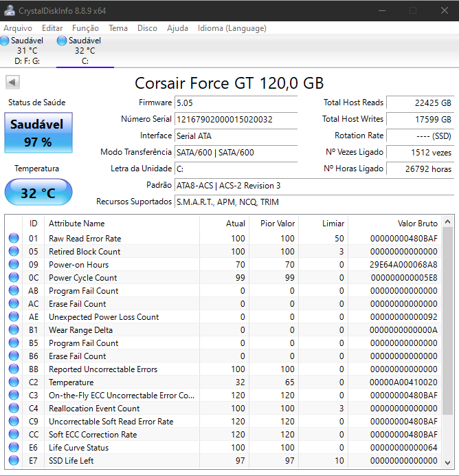Click status orb for C2 Temperature attribute
The height and width of the screenshot is (476, 459).
pyautogui.click(x=14, y=382)
